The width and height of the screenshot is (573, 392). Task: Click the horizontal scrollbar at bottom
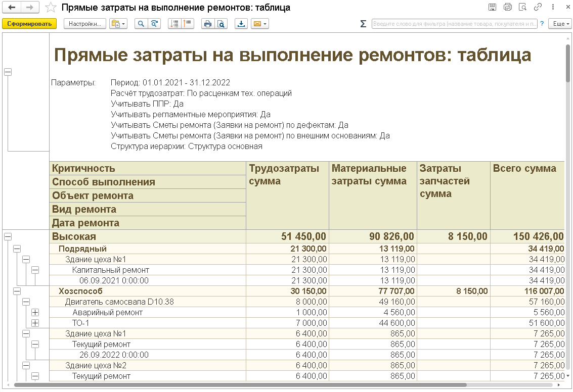(240, 385)
